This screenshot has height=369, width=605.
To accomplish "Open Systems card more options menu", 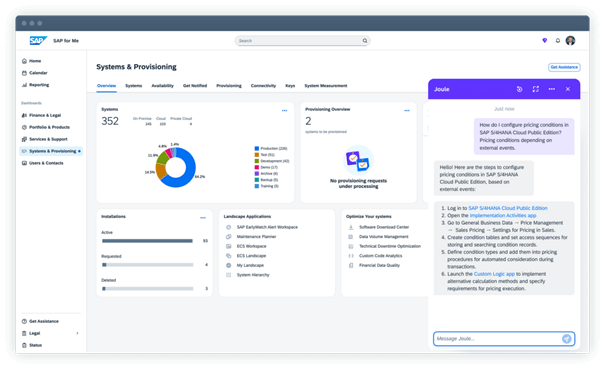I will 284,111.
